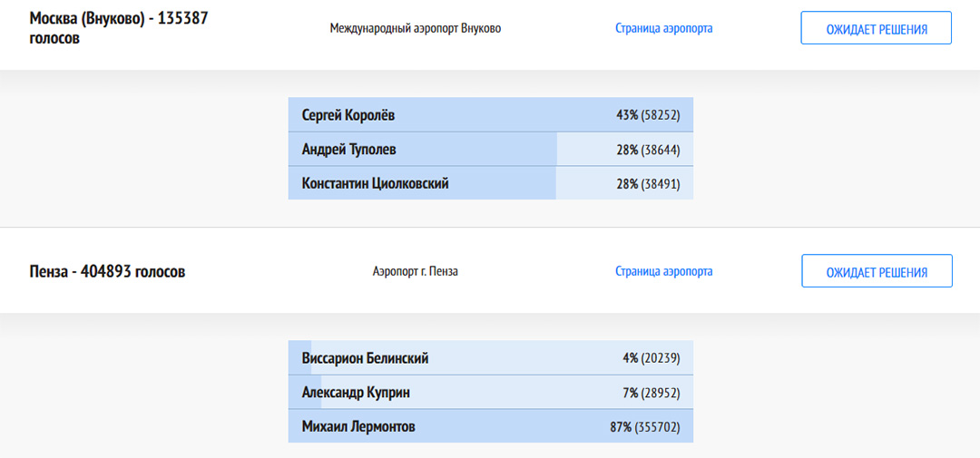This screenshot has height=458, width=980.
Task: Select the Сергей Королёв result bar
Action: point(491,114)
